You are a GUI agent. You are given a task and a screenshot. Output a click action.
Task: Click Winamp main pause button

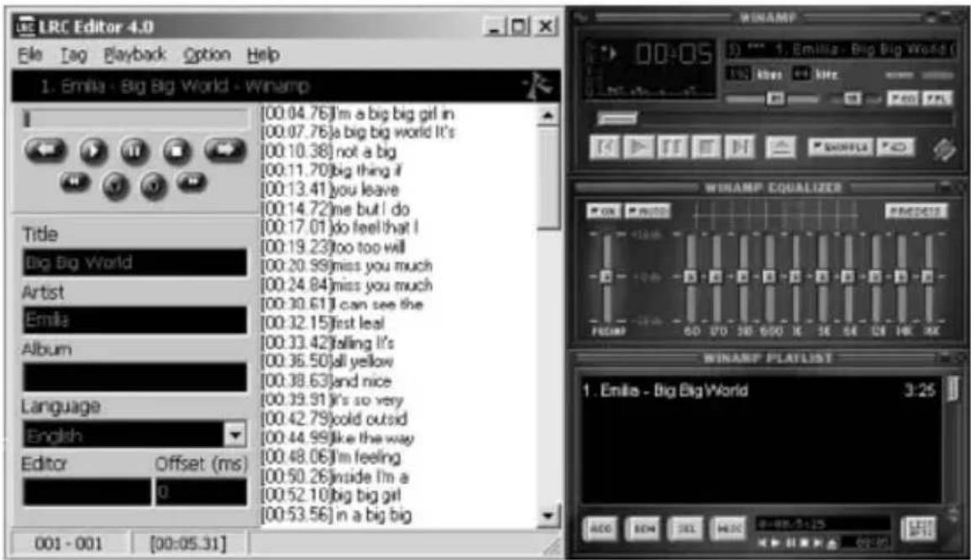point(672,147)
